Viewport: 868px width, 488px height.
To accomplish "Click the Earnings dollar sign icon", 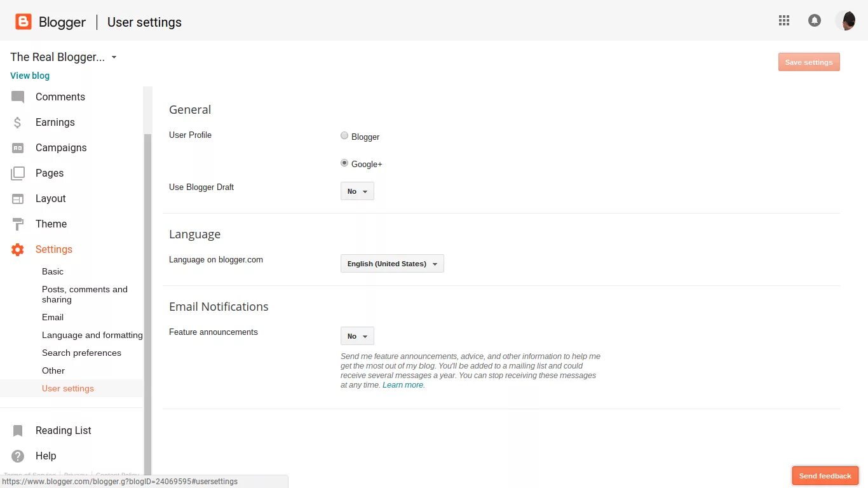I will tap(18, 123).
